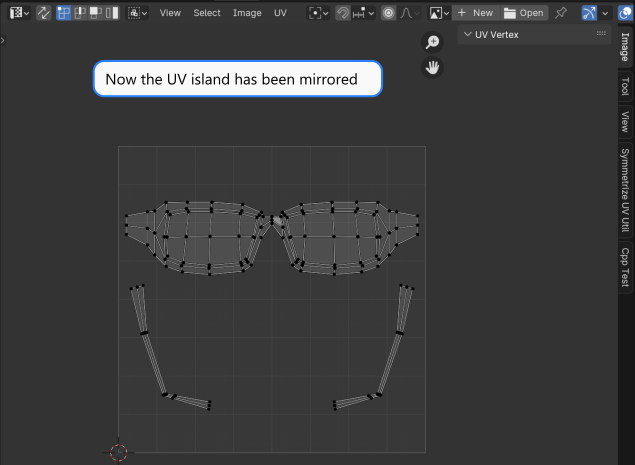The height and width of the screenshot is (465, 635).
Task: Toggle snapping magnet icon
Action: pos(343,13)
